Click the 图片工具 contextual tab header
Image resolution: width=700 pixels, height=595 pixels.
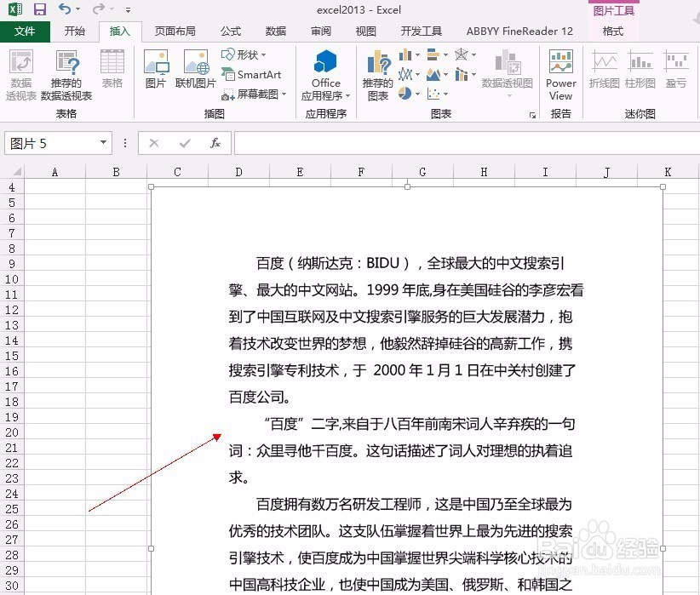click(613, 11)
